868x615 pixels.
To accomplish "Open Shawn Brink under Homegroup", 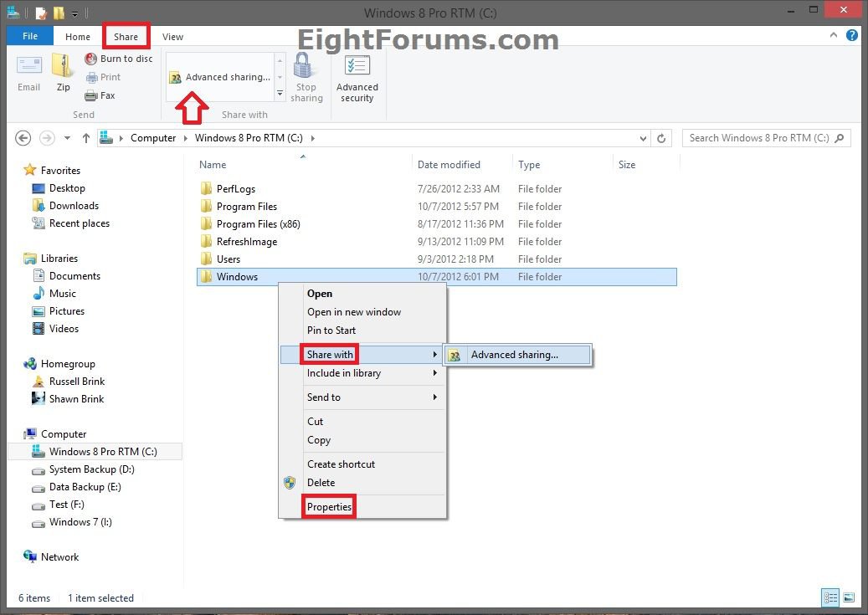I will (x=76, y=398).
